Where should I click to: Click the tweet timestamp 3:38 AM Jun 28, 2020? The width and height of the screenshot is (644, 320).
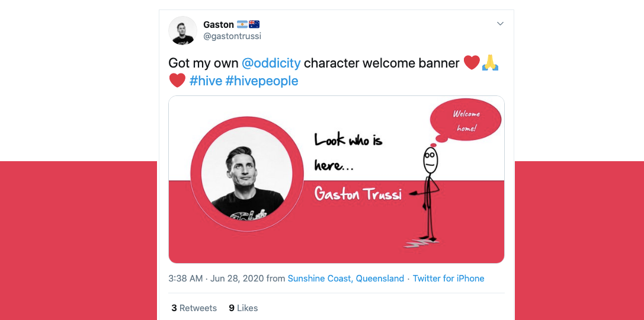pyautogui.click(x=216, y=279)
